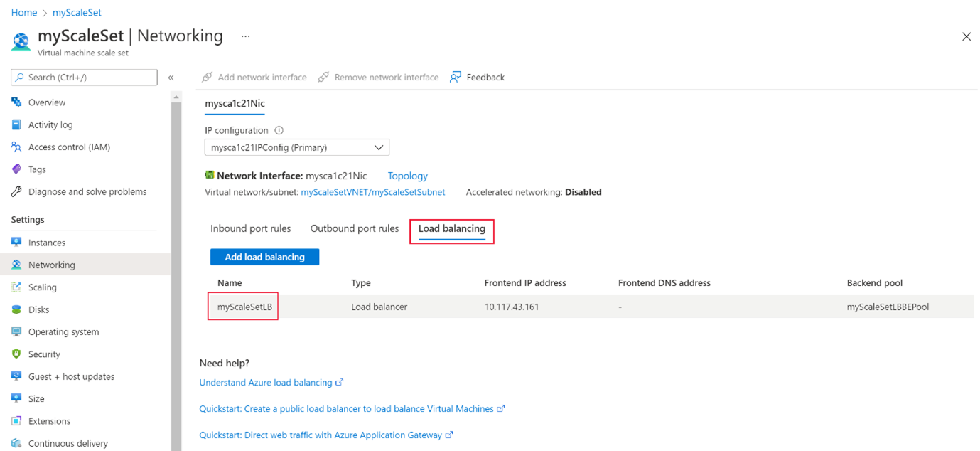980x451 pixels.
Task: Click the Extensions icon
Action: pyautogui.click(x=16, y=421)
